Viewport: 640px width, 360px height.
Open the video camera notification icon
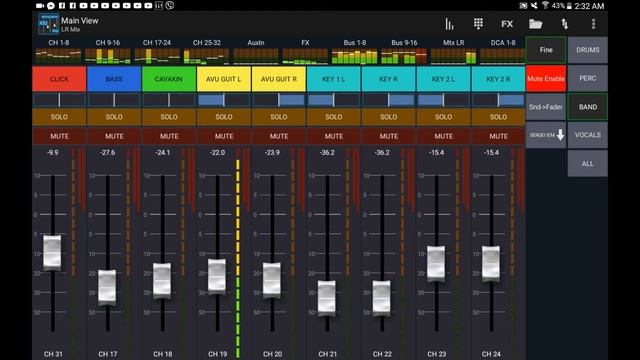point(40,6)
